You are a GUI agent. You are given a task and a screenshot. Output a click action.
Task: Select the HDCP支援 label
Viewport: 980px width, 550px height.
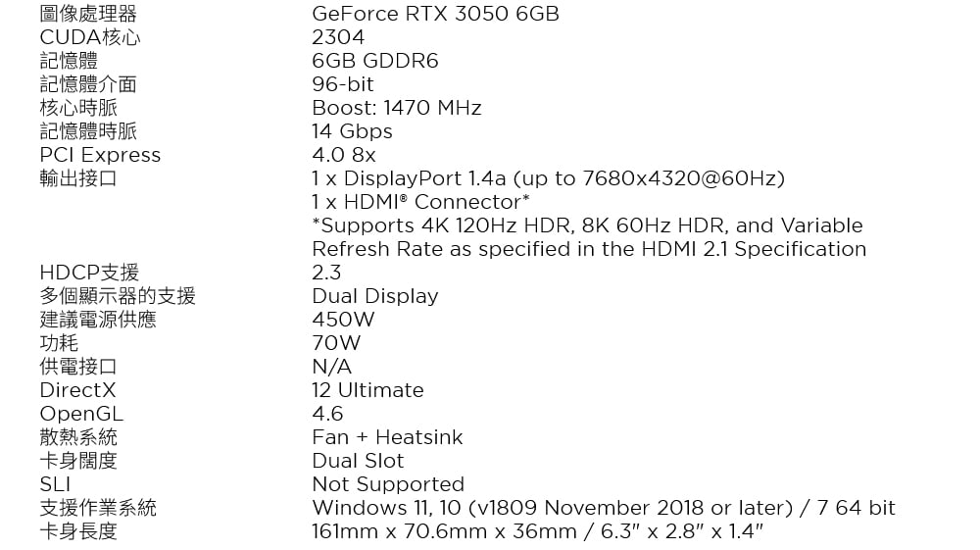[89, 273]
